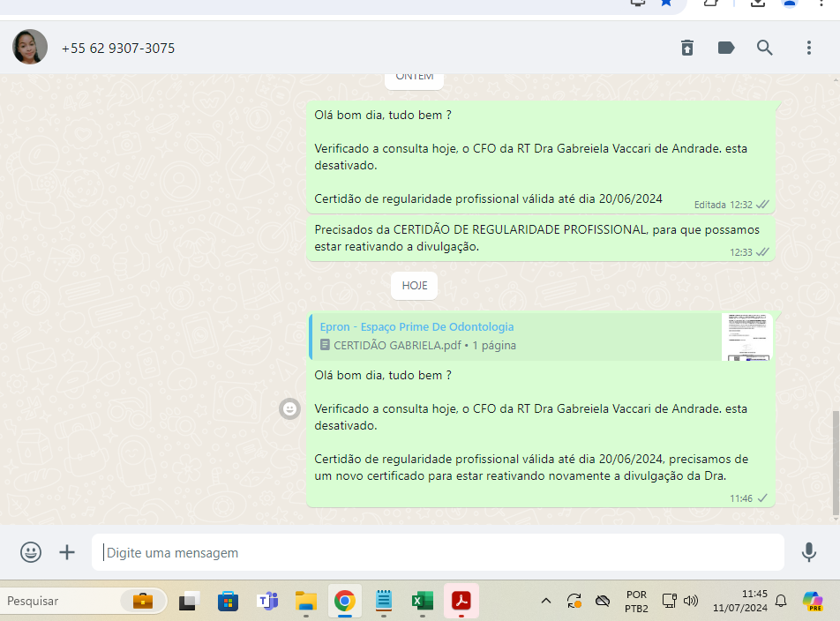Image resolution: width=840 pixels, height=621 pixels.
Task: Open Microsoft Store from taskbar
Action: [228, 601]
